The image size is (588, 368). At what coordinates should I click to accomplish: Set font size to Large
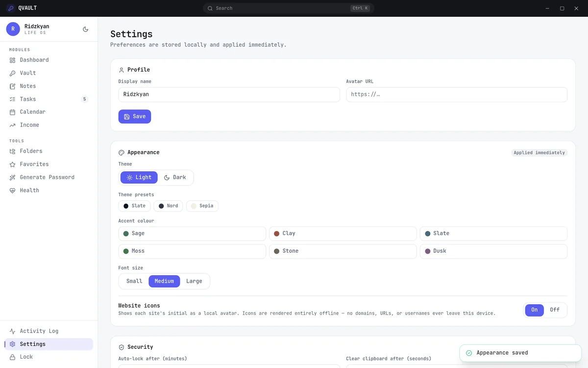click(194, 281)
